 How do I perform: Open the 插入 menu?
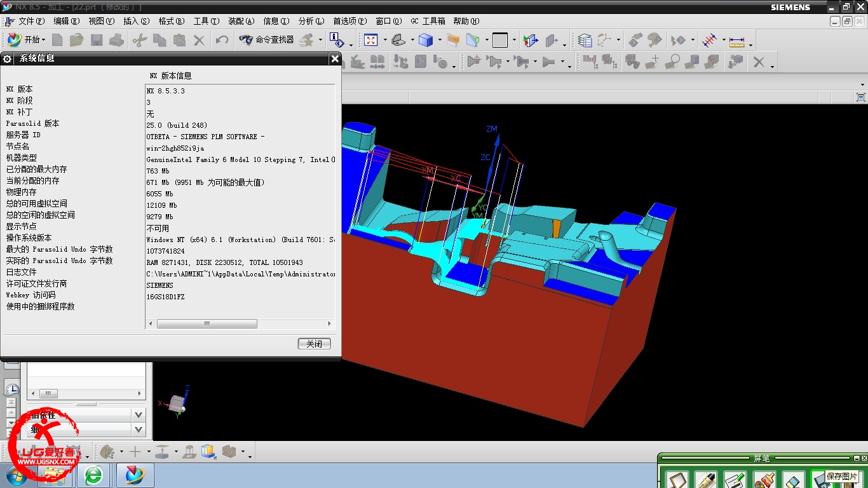pyautogui.click(x=137, y=21)
